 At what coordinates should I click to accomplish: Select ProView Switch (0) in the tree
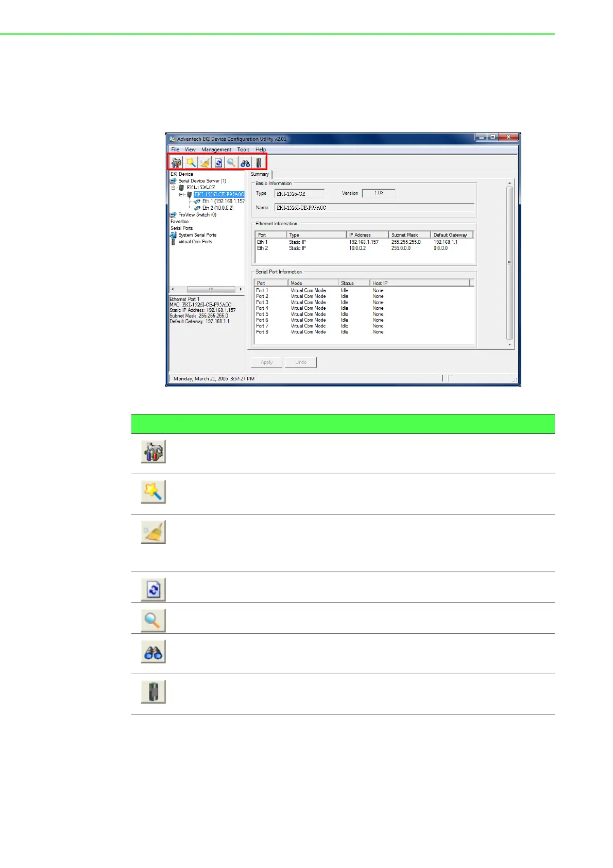197,215
